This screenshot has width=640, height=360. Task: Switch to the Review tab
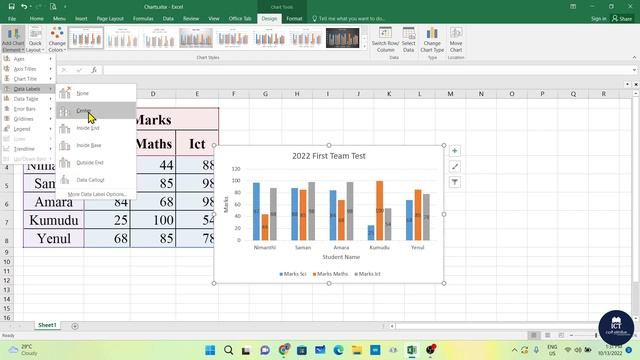pos(191,18)
